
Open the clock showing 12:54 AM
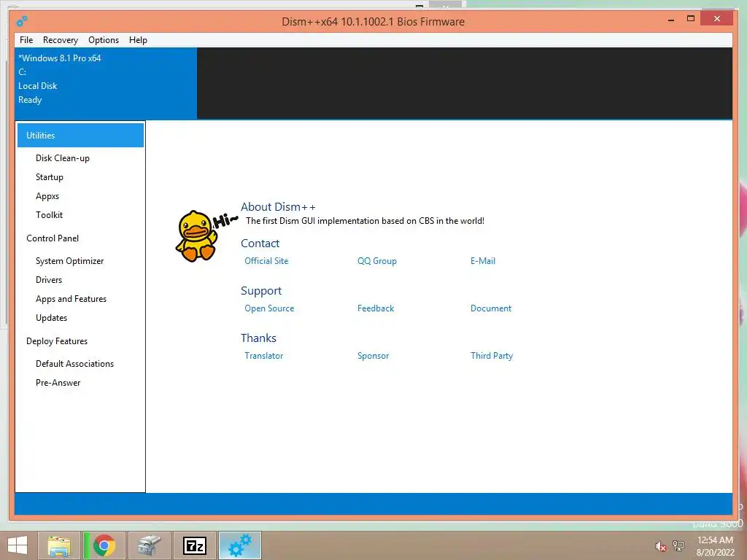pyautogui.click(x=715, y=545)
